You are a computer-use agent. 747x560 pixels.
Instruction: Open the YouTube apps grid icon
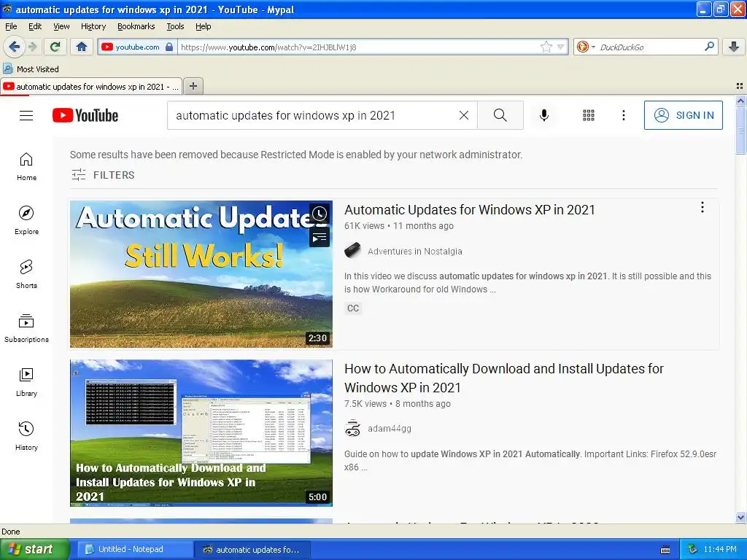coord(589,115)
